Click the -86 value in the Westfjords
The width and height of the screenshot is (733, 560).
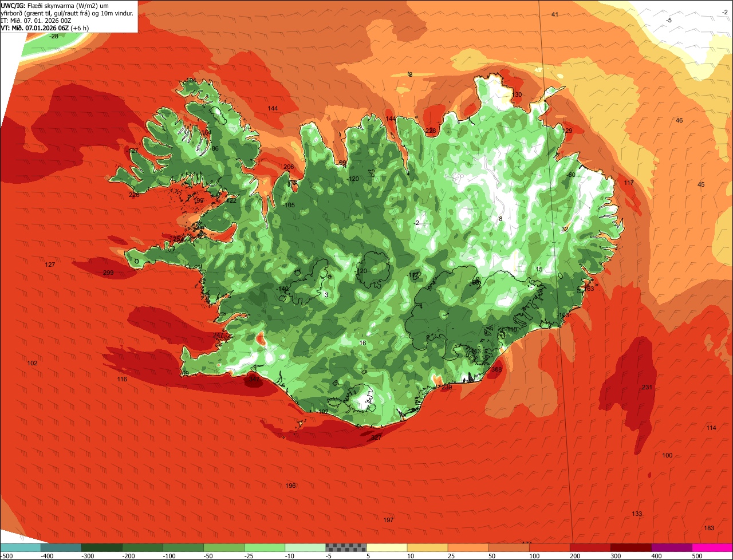pos(214,148)
